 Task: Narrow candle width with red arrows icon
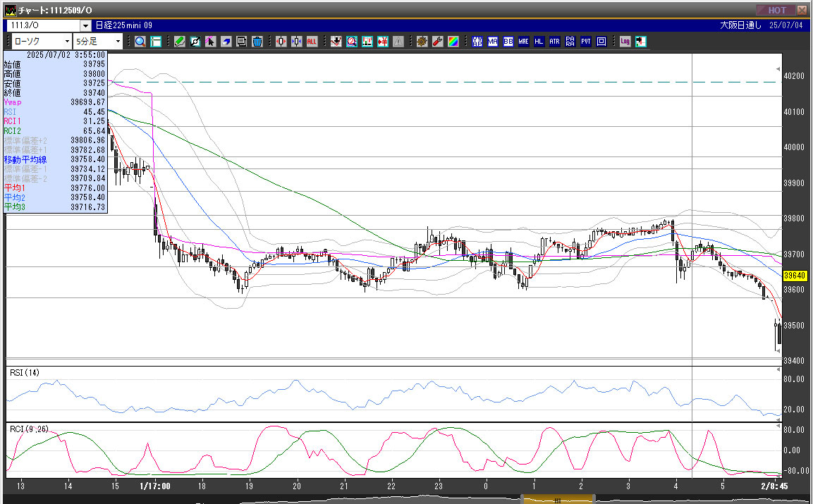click(x=281, y=42)
